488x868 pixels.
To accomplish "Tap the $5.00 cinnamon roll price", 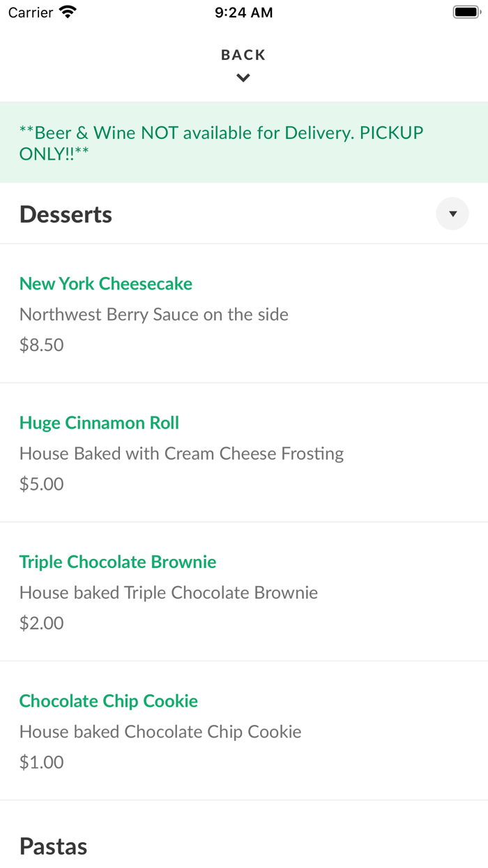I will (x=42, y=484).
